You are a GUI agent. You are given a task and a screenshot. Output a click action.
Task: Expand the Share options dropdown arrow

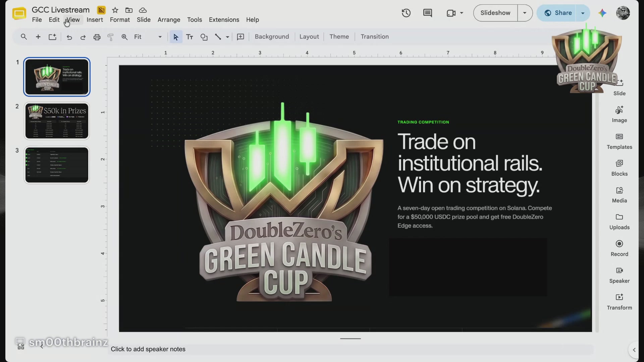[583, 13]
